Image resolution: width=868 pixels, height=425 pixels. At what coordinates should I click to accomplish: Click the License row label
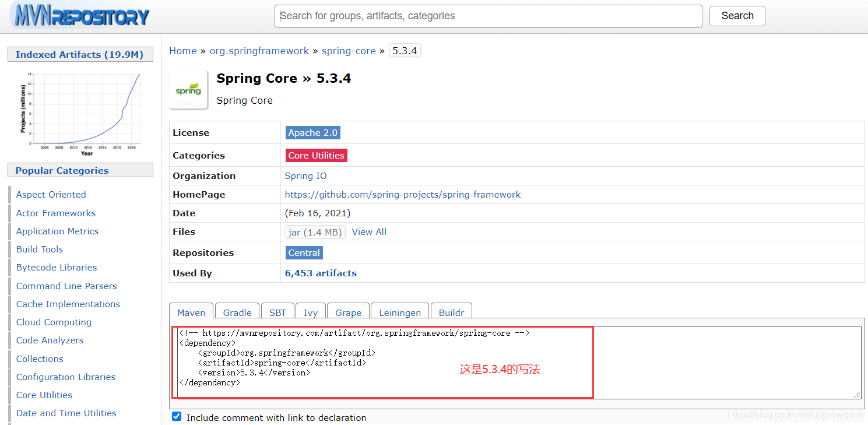coord(191,133)
